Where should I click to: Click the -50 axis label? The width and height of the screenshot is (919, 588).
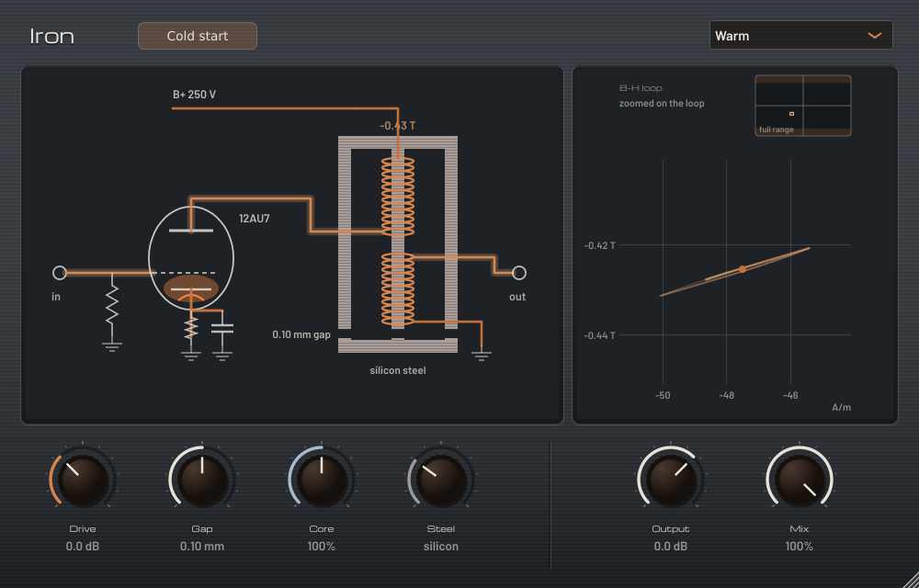point(663,395)
